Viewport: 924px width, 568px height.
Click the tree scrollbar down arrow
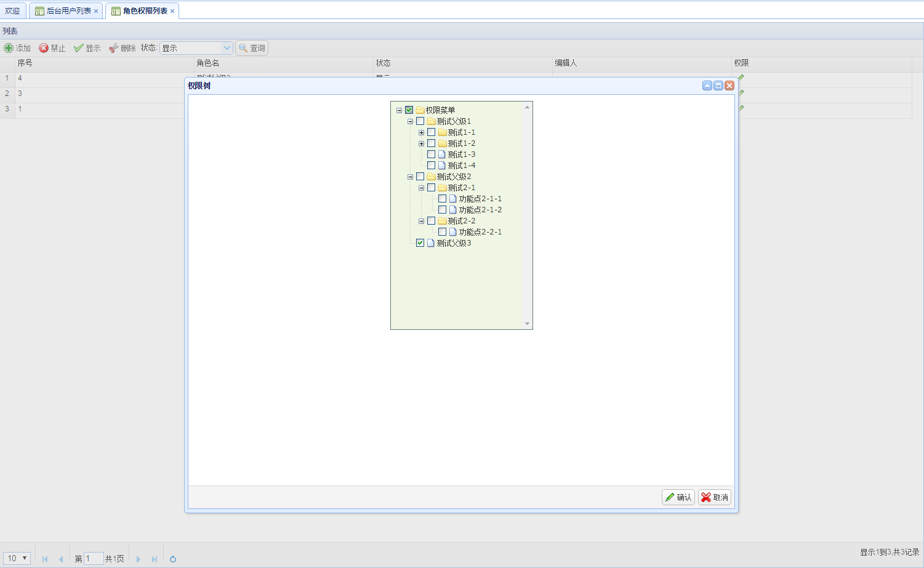(x=527, y=324)
